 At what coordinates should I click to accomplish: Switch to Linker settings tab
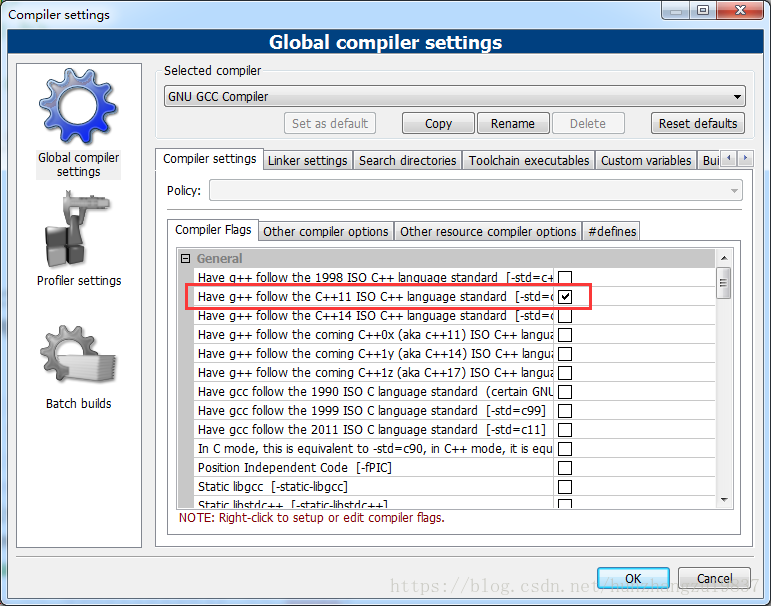point(308,160)
